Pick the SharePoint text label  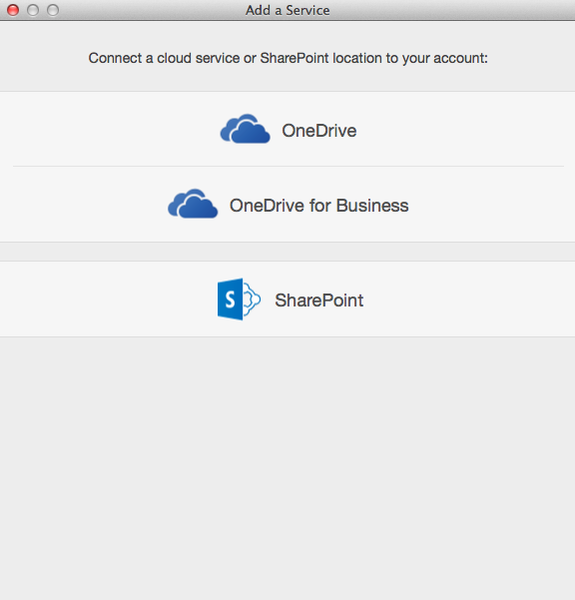click(319, 300)
